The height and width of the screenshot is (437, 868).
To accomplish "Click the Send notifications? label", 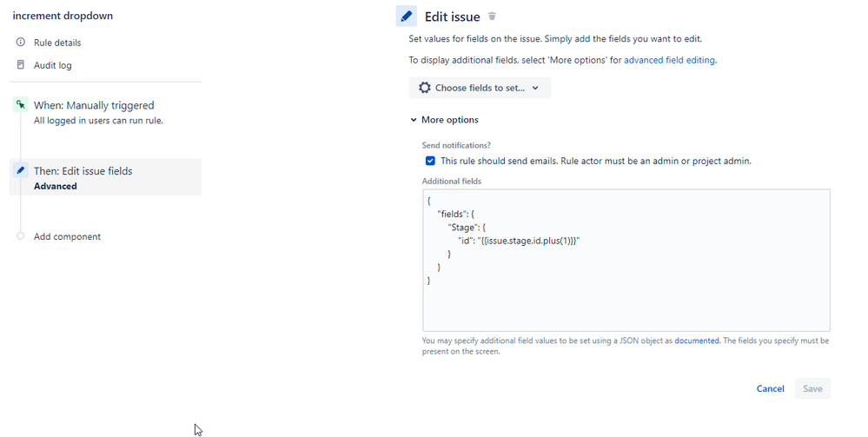I will click(456, 145).
